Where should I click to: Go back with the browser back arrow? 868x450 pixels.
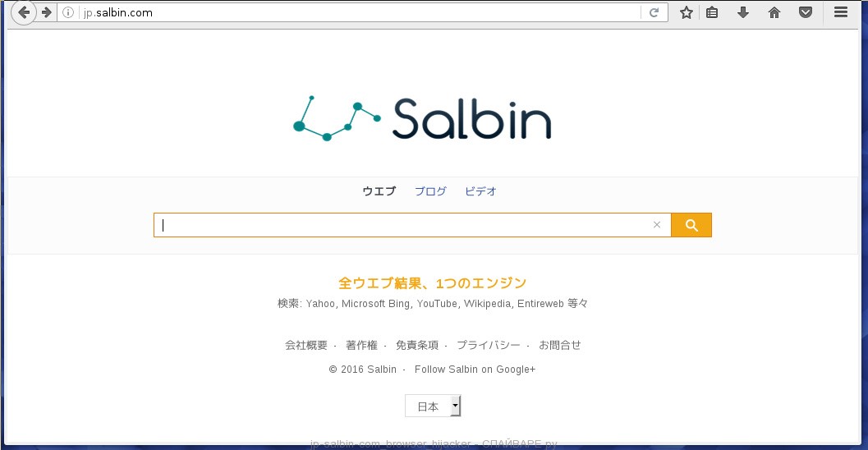[x=24, y=12]
